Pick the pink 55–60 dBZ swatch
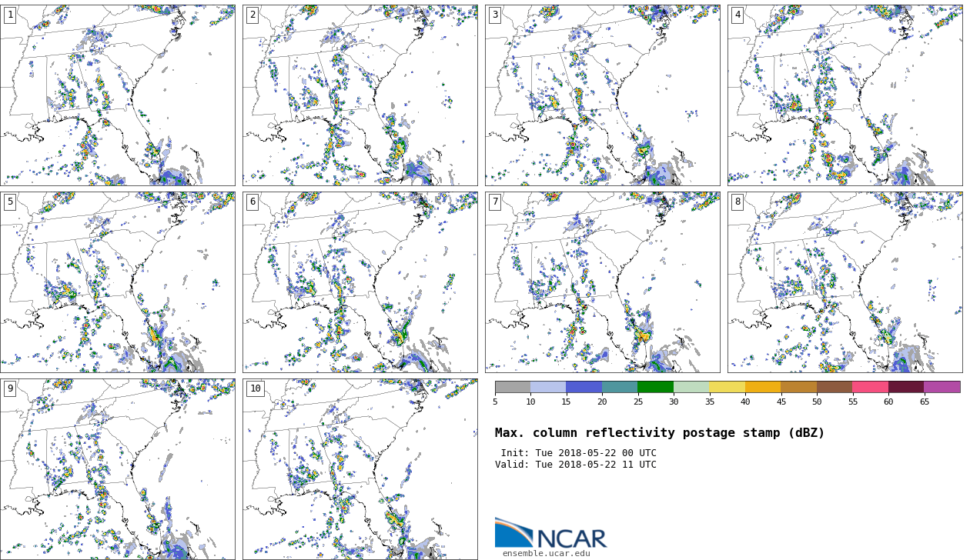Image resolution: width=970 pixels, height=560 pixels. tap(870, 387)
